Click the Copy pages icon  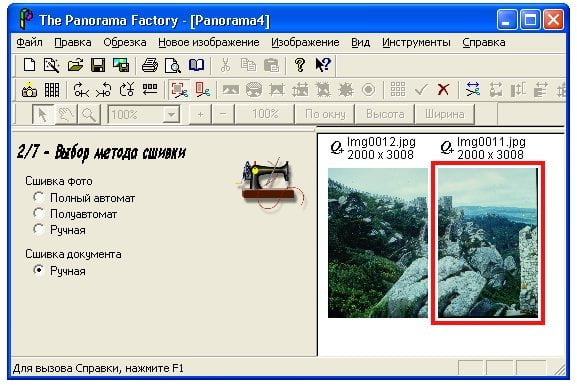tap(248, 65)
